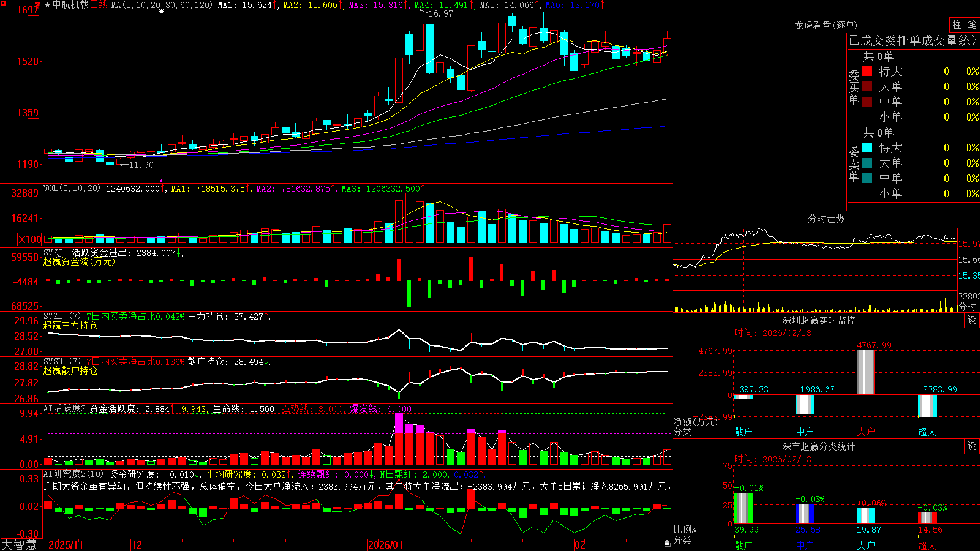Click the 02 month marker on timeline

[x=579, y=545]
